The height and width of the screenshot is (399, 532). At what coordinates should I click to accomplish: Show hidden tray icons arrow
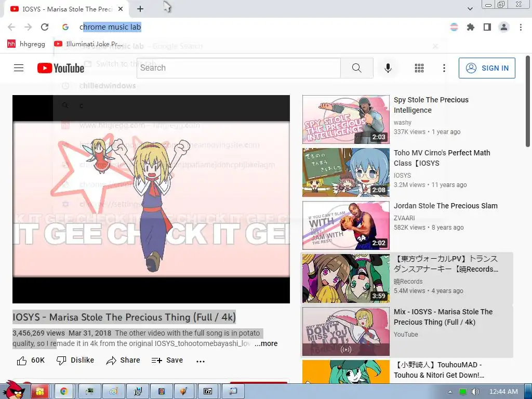[450, 392]
